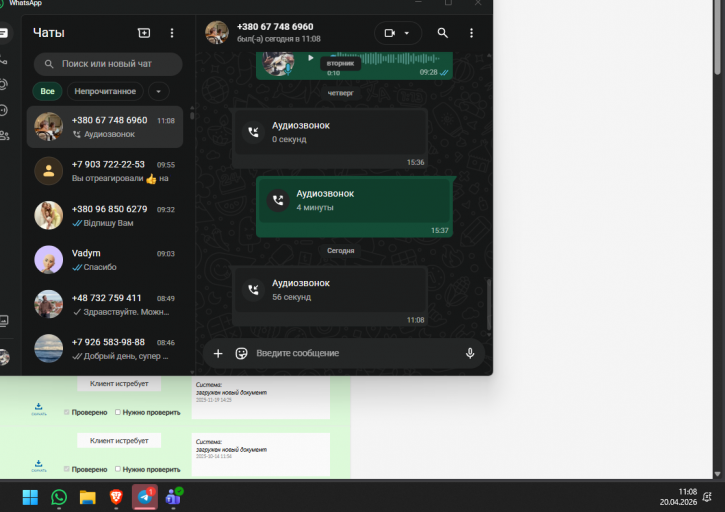Click the Vadym avatar thumbnail
This screenshot has width=725, height=512.
(49, 260)
